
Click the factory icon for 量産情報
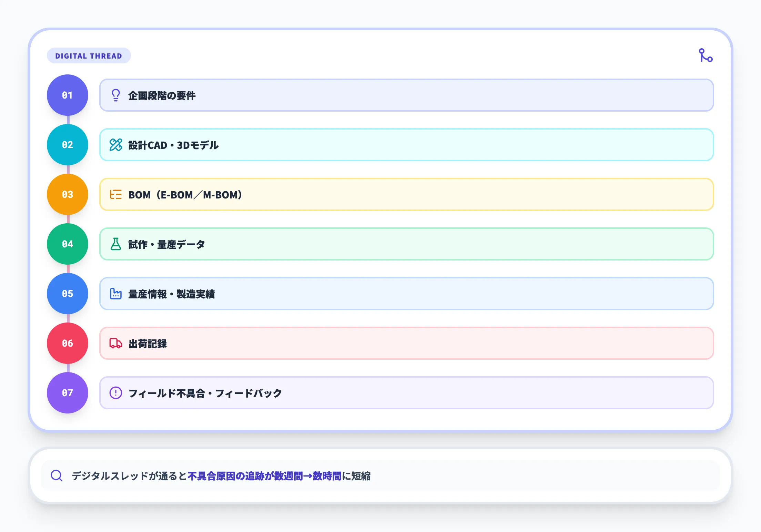point(116,294)
